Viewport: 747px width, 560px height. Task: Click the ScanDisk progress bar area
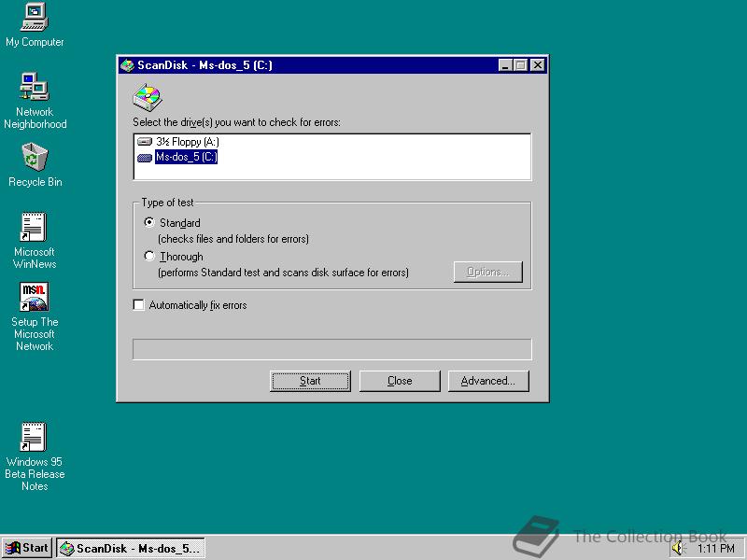pos(332,349)
